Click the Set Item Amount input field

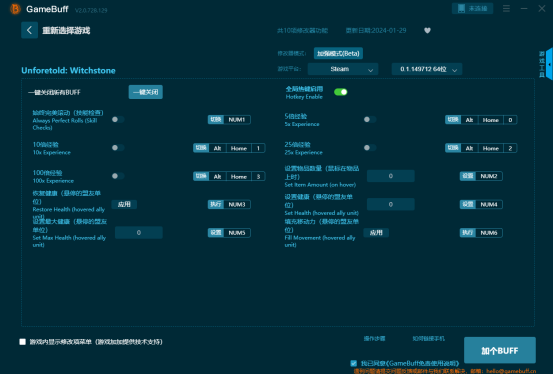click(x=390, y=176)
